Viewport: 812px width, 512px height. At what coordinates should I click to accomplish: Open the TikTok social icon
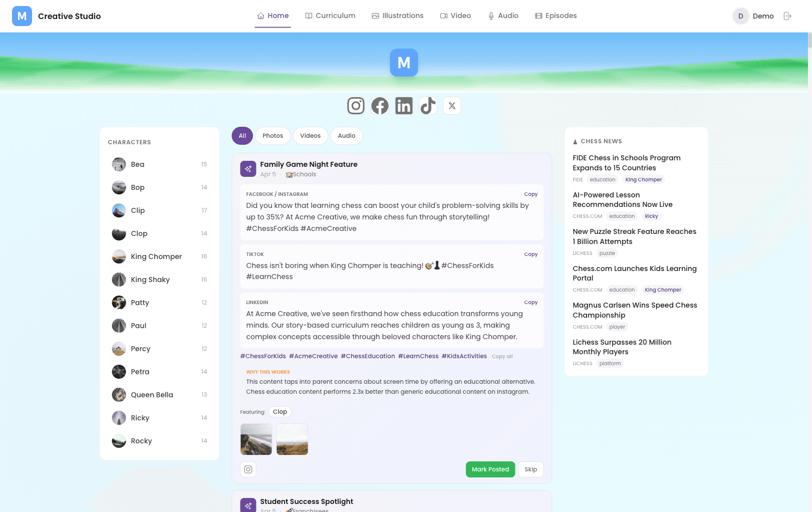(x=428, y=106)
